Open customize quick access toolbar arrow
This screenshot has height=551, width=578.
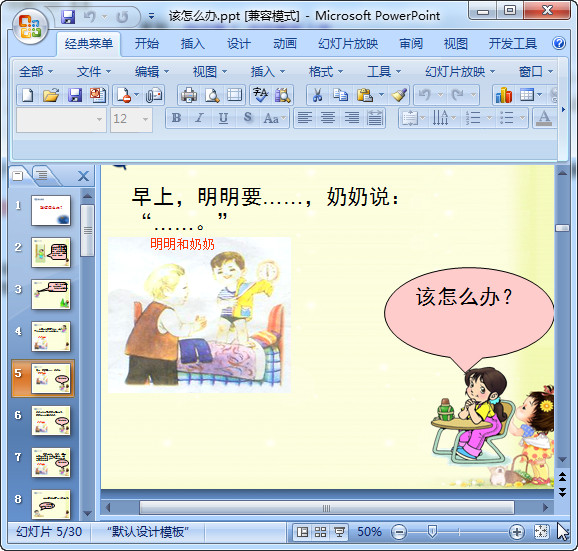point(151,17)
